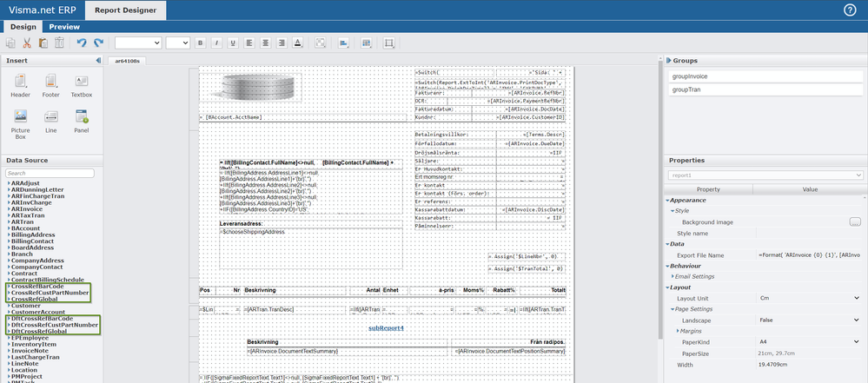This screenshot has height=383, width=868.
Task: Click the Copy icon in toolbar
Action: coord(10,43)
